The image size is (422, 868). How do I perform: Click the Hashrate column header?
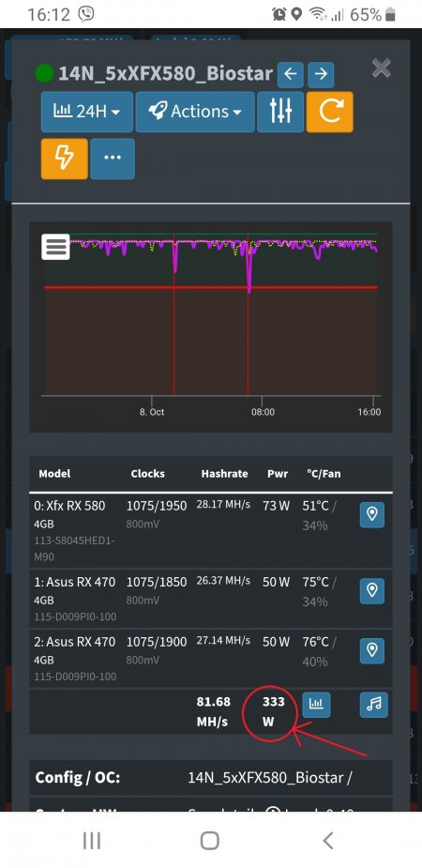click(224, 474)
